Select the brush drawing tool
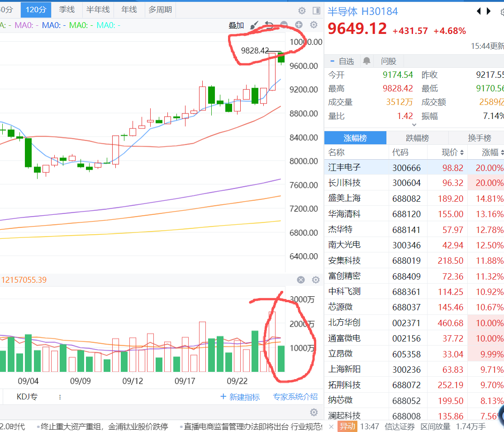504x432 pixels. (x=255, y=25)
